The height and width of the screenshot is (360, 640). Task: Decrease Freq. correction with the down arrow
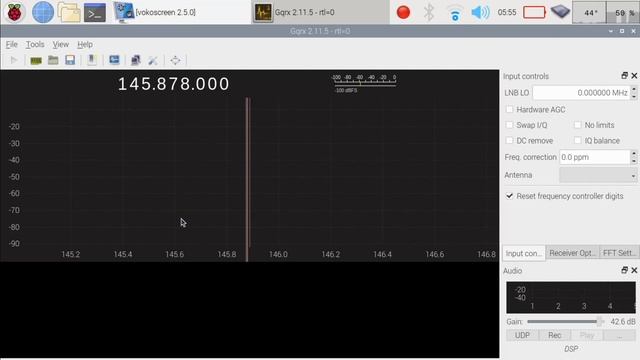click(x=634, y=161)
